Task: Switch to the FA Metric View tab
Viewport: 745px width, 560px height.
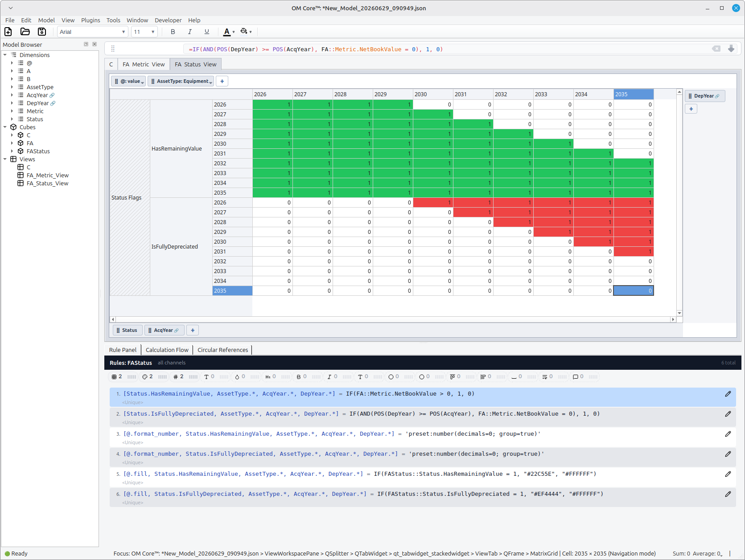Action: [144, 64]
